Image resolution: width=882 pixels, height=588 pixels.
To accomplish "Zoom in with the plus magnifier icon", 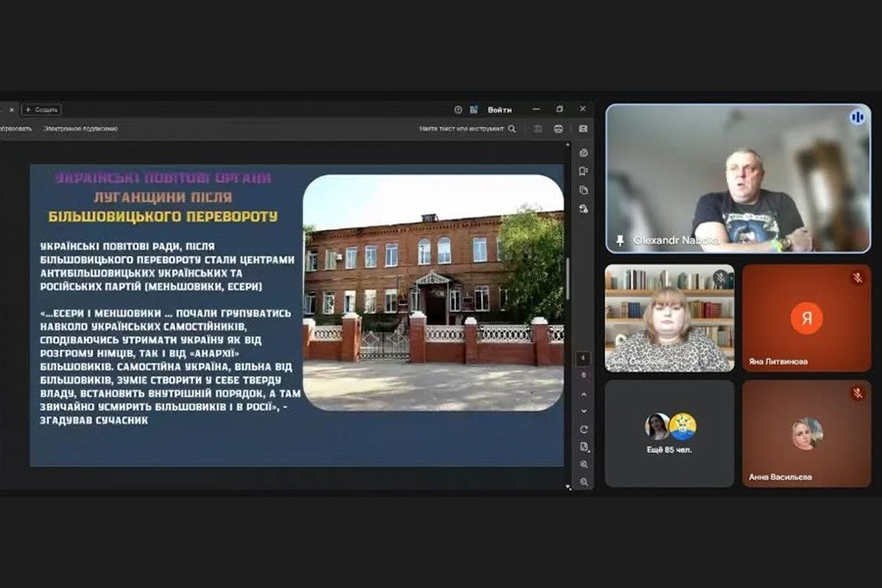I will tap(583, 465).
